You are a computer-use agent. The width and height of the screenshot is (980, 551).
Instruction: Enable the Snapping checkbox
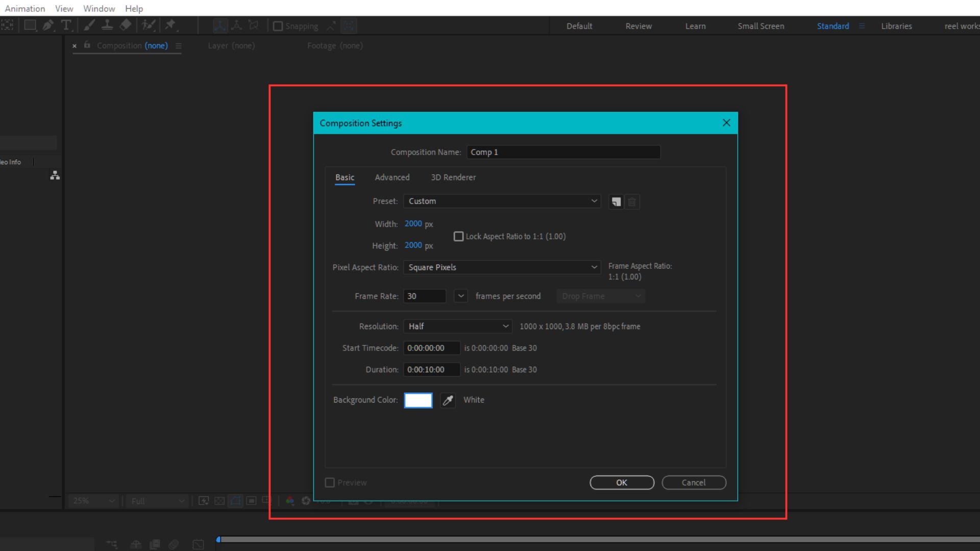[x=278, y=26]
